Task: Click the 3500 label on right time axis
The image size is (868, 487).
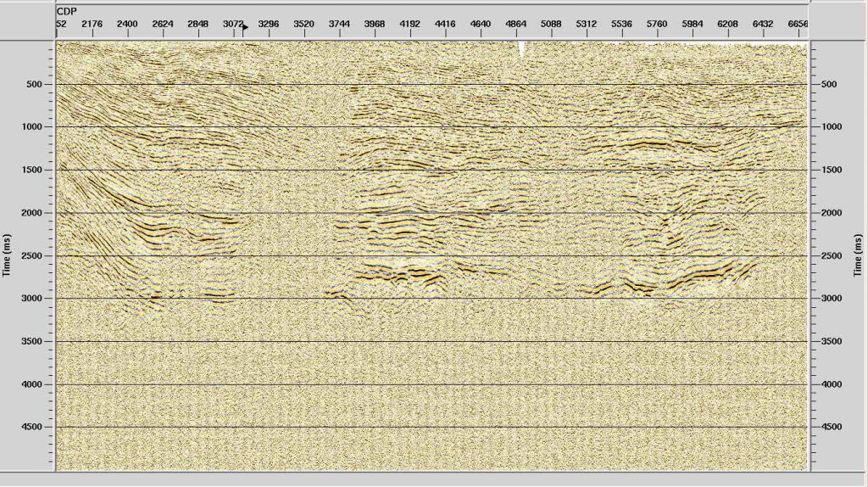Action: tap(831, 342)
